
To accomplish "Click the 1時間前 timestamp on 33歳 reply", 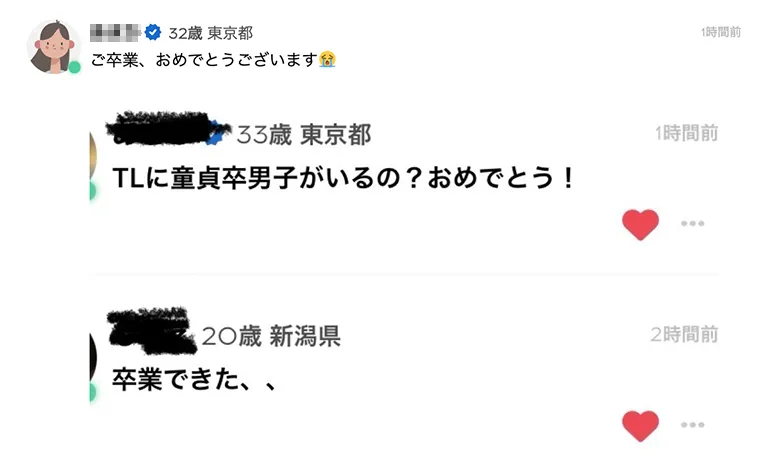I will coord(686,133).
